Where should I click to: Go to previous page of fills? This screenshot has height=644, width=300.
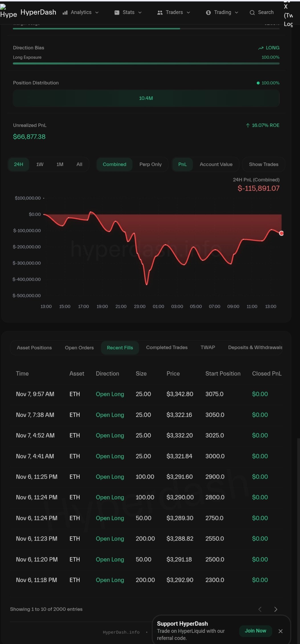260,609
